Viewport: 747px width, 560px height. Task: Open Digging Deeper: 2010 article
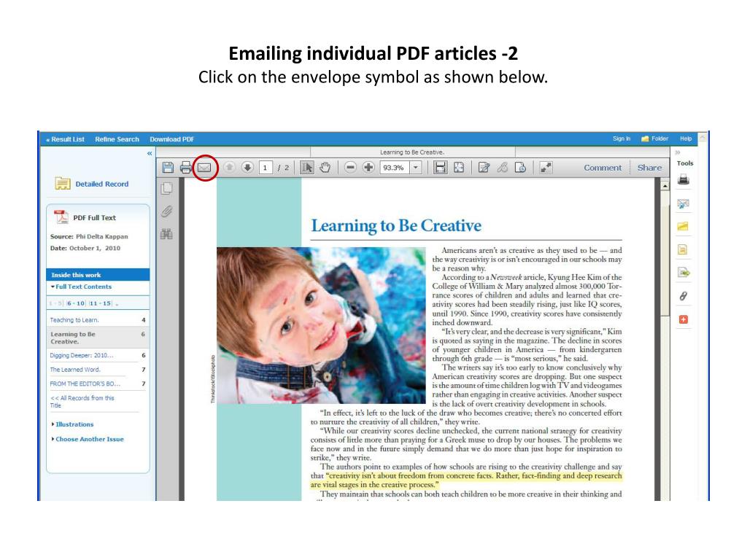[82, 355]
